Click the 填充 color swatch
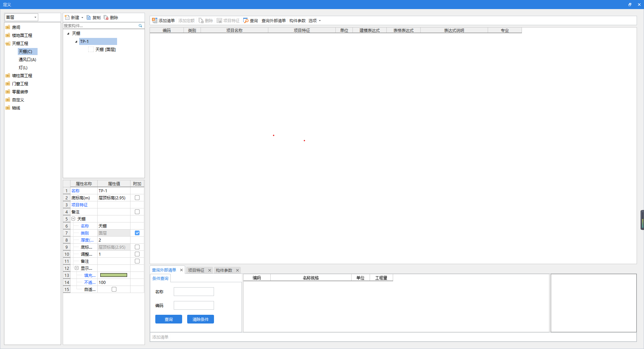 click(114, 275)
